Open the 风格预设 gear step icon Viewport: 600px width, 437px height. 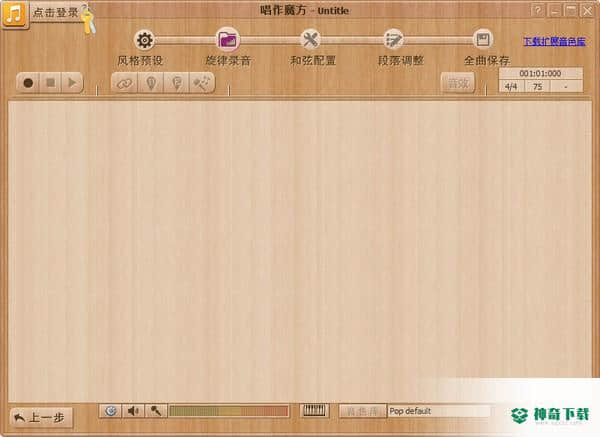(x=145, y=40)
